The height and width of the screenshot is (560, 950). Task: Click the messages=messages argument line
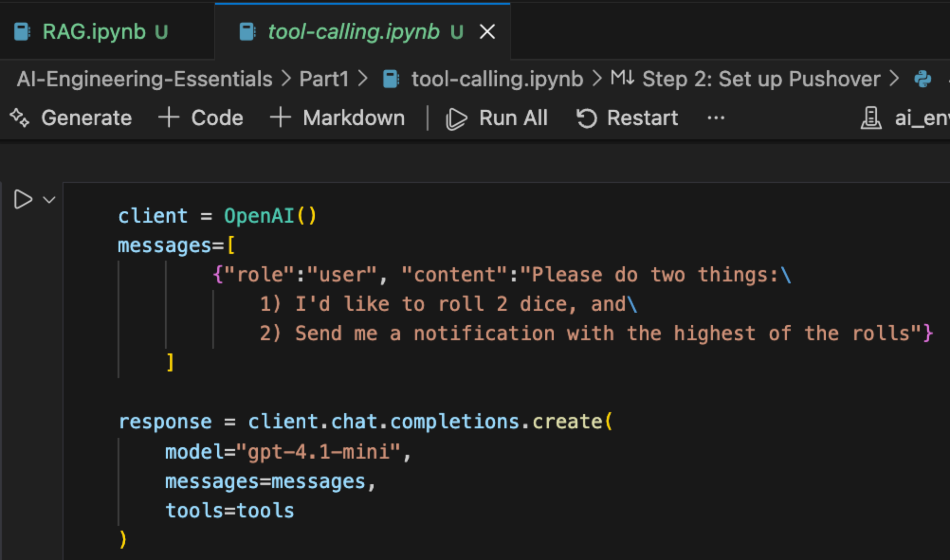coord(271,481)
